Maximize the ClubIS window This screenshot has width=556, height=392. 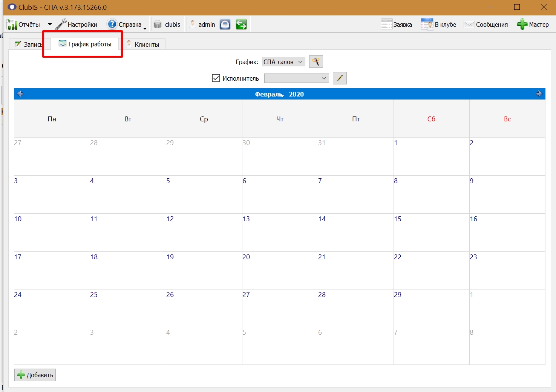click(x=517, y=7)
